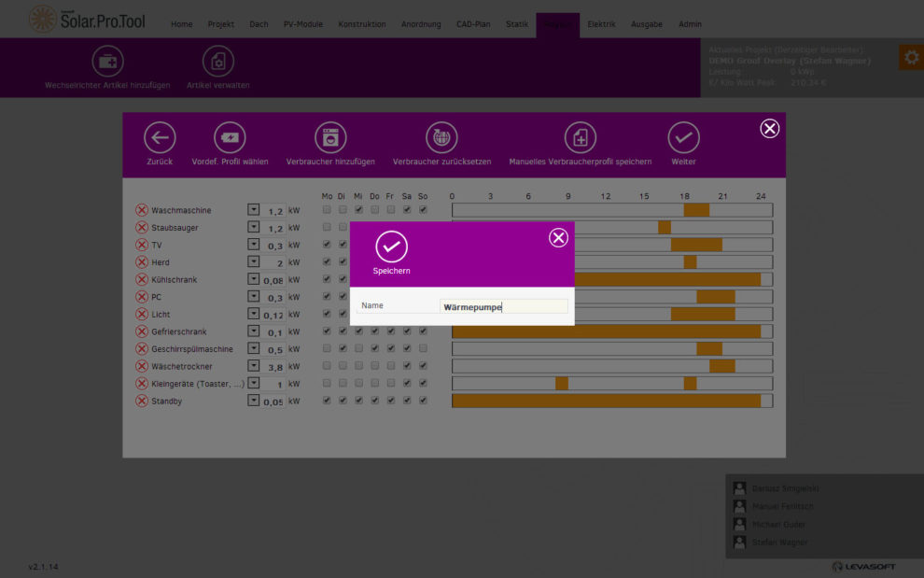Open the dropdown beside Standby
The height and width of the screenshot is (578, 924).
(x=253, y=401)
